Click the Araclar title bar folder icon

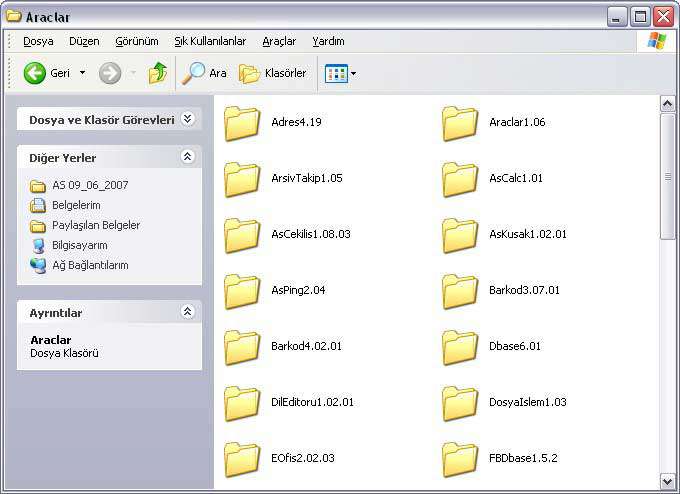point(14,16)
